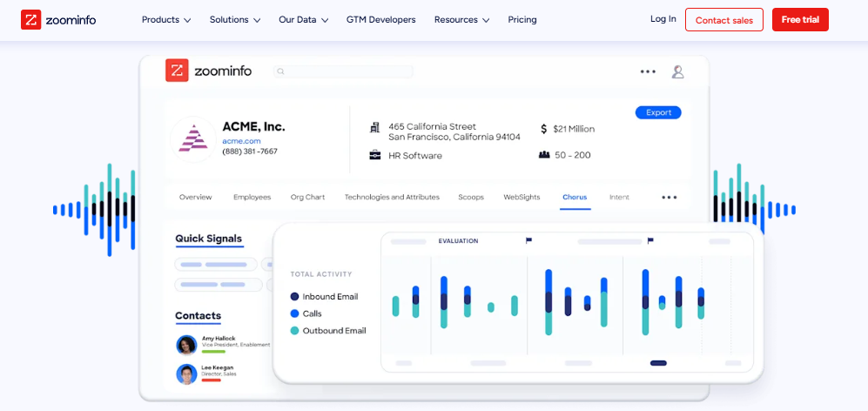This screenshot has height=411, width=868.
Task: Click the employee count people icon
Action: 544,155
